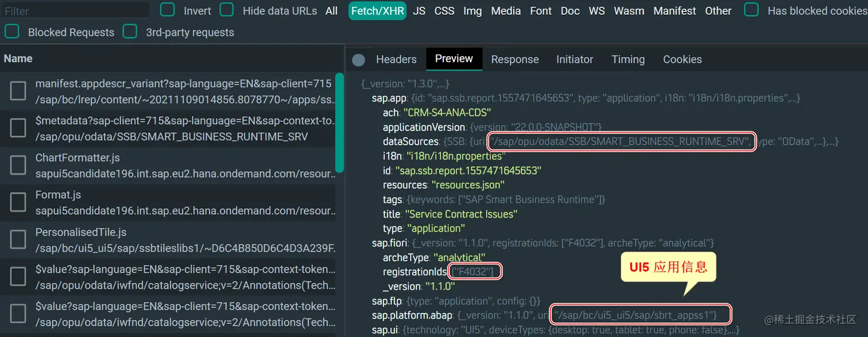Viewport: 868px width, 337px height.
Task: Filter requests by WS
Action: click(x=597, y=11)
